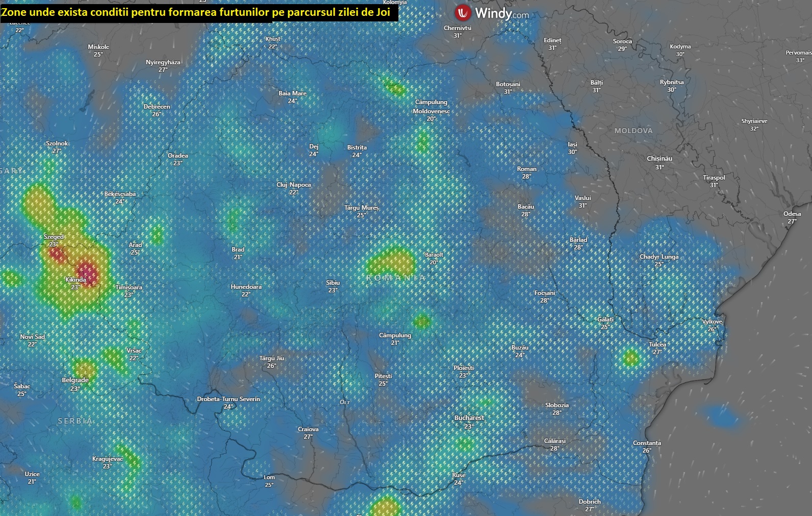
Task: Click the Buzău city label
Action: [520, 348]
